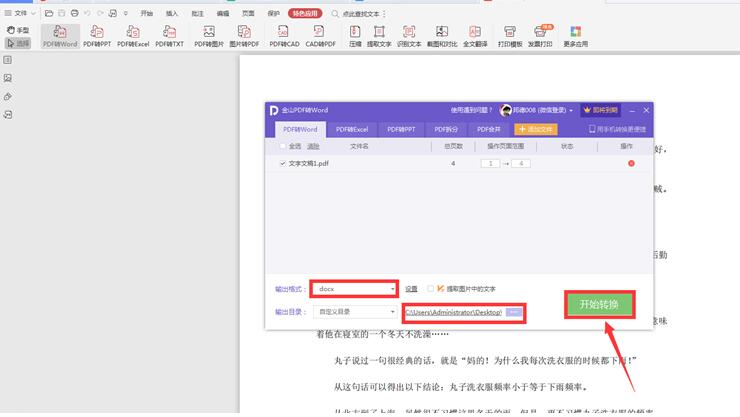Click the PDF转CAD toolbar icon
Image resolution: width=740 pixels, height=417 pixels.
pyautogui.click(x=284, y=36)
